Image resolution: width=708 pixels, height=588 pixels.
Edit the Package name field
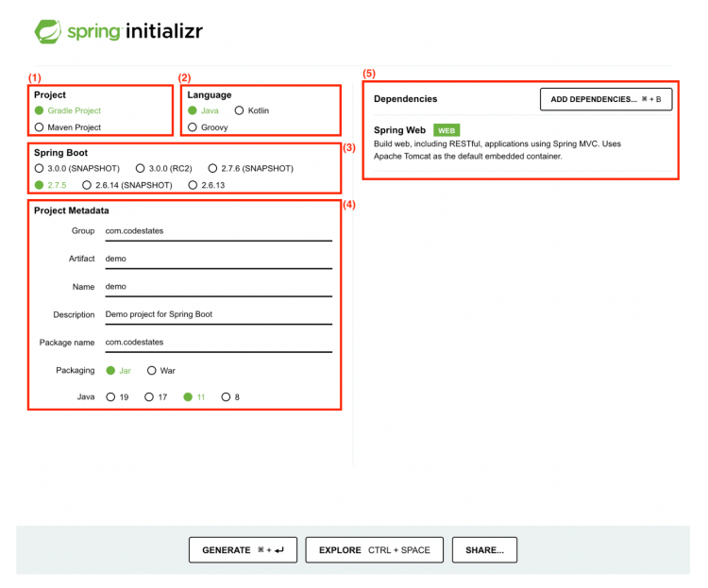pyautogui.click(x=219, y=343)
